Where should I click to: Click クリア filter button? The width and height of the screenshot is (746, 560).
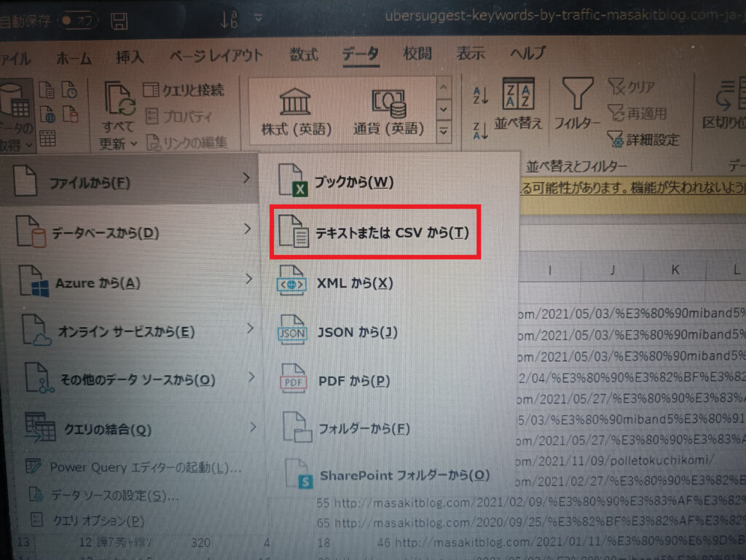tap(631, 87)
